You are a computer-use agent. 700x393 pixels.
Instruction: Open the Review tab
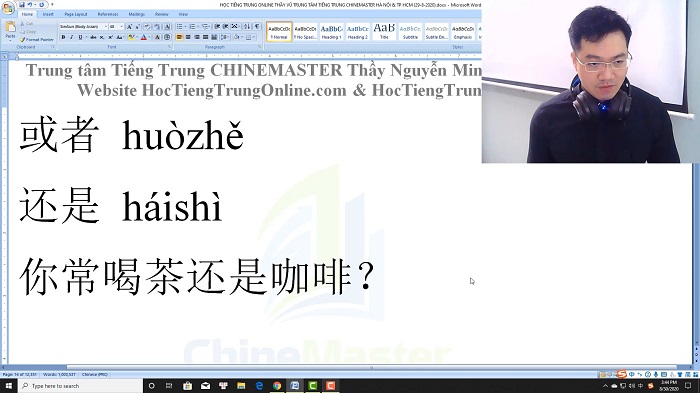162,14
